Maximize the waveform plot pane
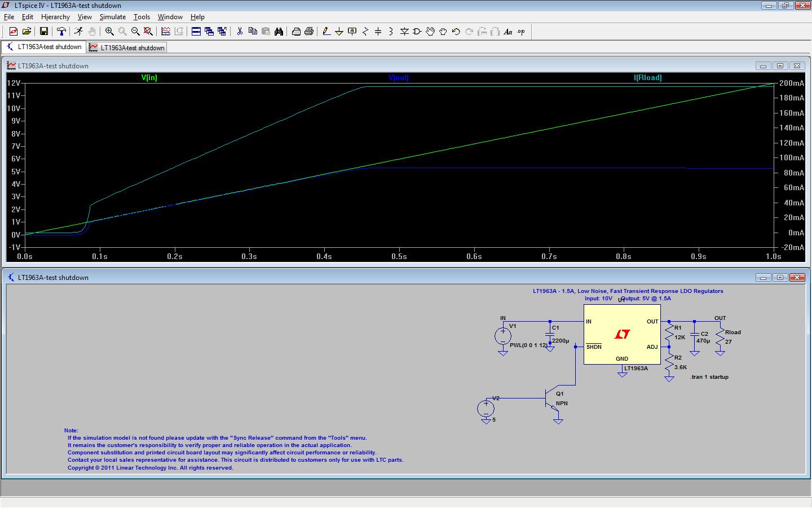 780,65
